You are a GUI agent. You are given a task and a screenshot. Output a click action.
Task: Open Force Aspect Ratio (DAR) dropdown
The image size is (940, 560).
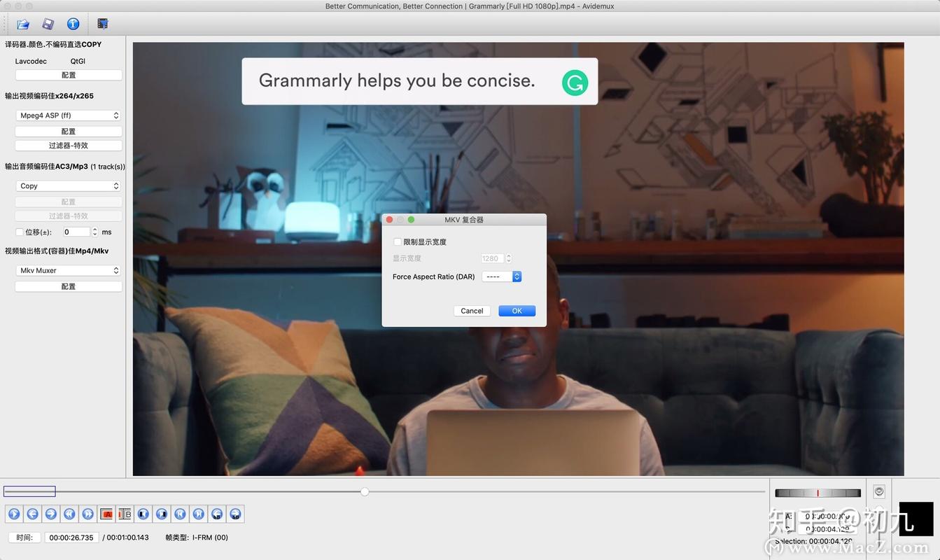point(501,276)
